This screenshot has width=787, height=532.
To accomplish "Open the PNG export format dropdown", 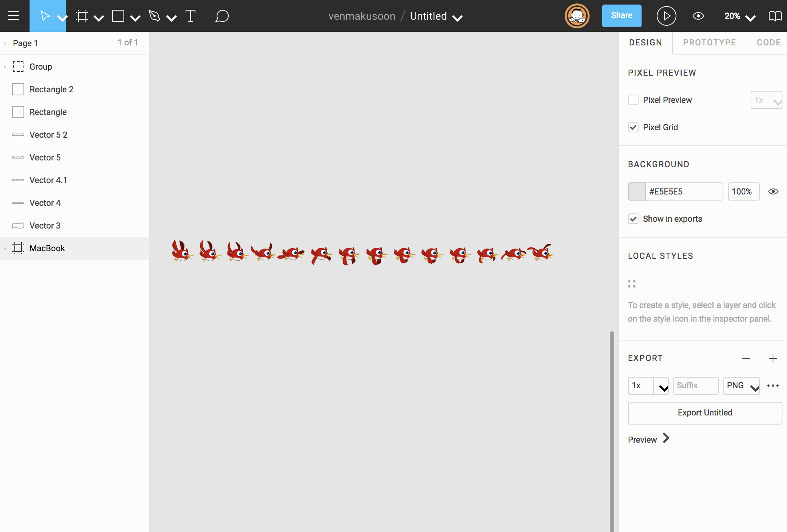I will tap(742, 386).
